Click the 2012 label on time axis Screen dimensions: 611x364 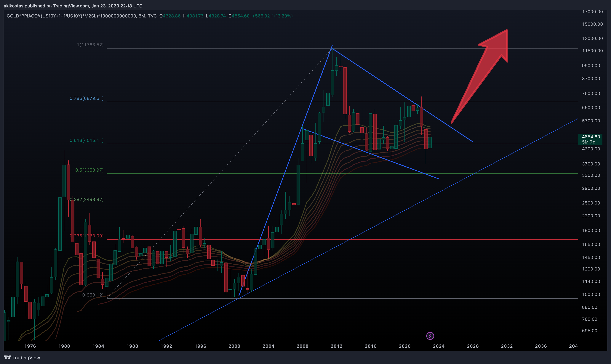(x=337, y=346)
